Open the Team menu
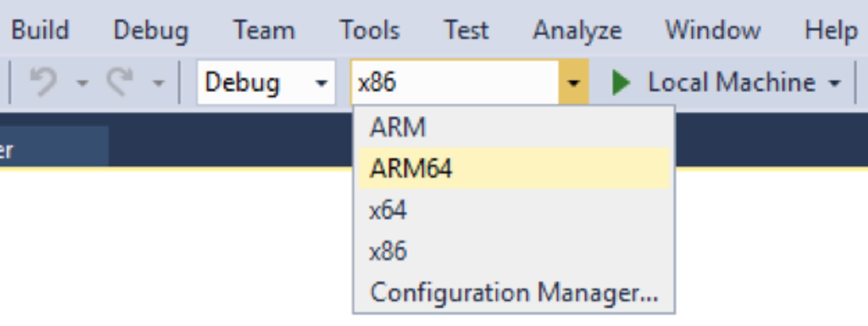The height and width of the screenshot is (326, 868). (264, 30)
